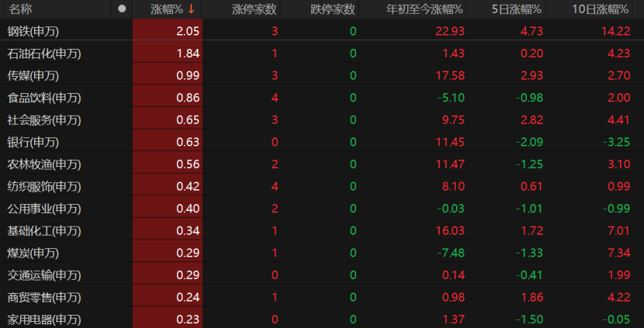The height and width of the screenshot is (328, 644).
Task: Click 农林牧渔(申万) sector name
Action: pos(44,164)
